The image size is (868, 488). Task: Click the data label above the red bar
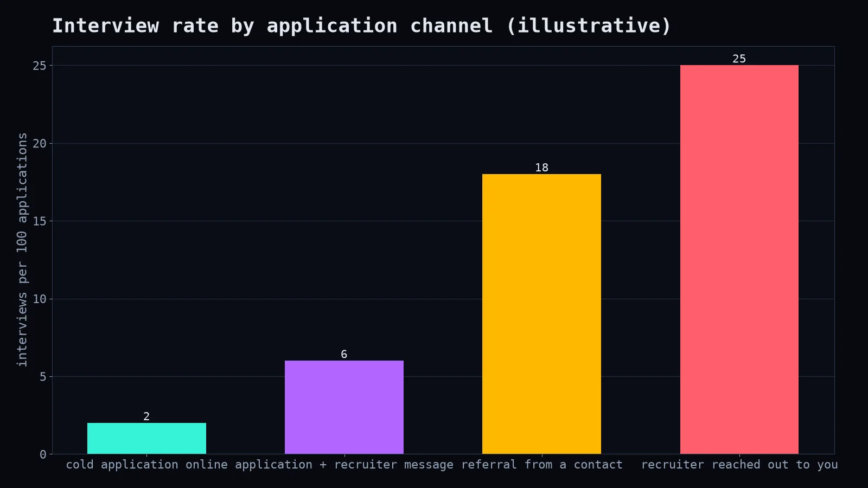tap(739, 59)
